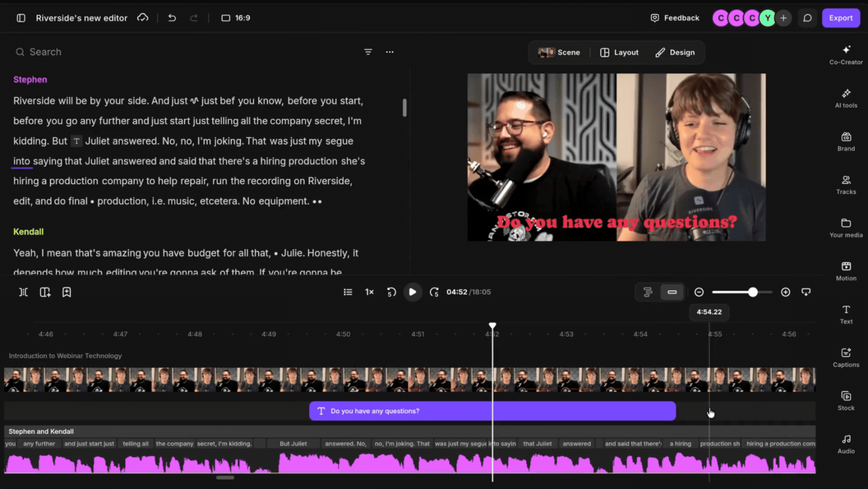Switch to the Design tab
The height and width of the screenshot is (489, 868).
[675, 53]
